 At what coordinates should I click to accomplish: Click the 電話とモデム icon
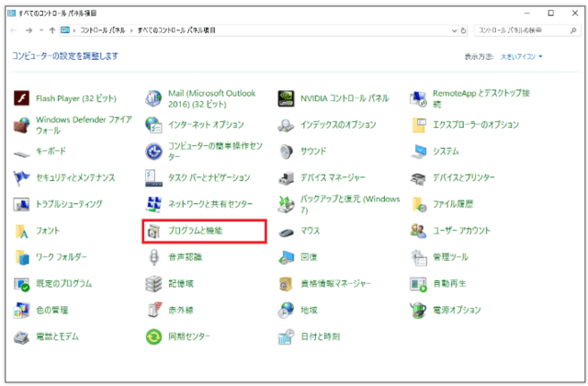pyautogui.click(x=21, y=337)
